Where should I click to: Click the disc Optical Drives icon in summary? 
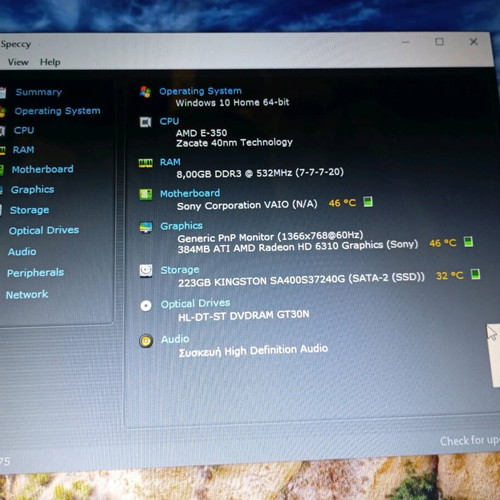tap(146, 305)
